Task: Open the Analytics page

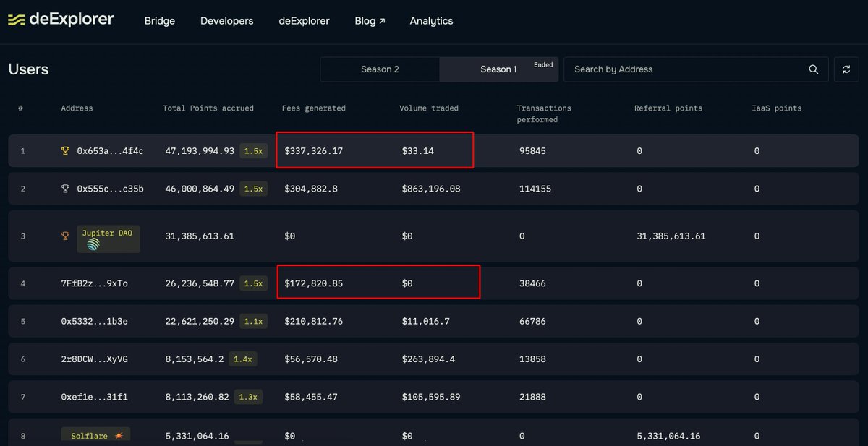Action: point(431,21)
